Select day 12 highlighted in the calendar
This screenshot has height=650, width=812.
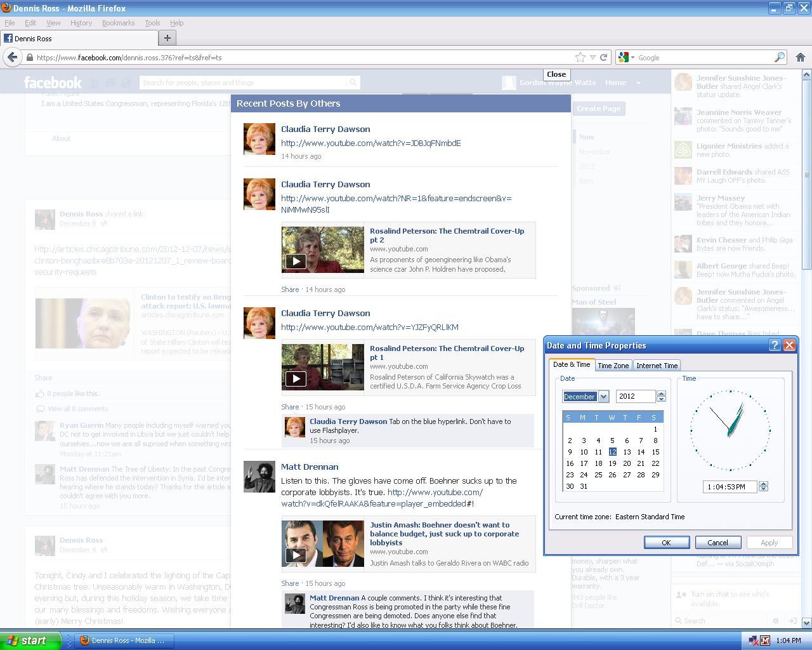[612, 452]
